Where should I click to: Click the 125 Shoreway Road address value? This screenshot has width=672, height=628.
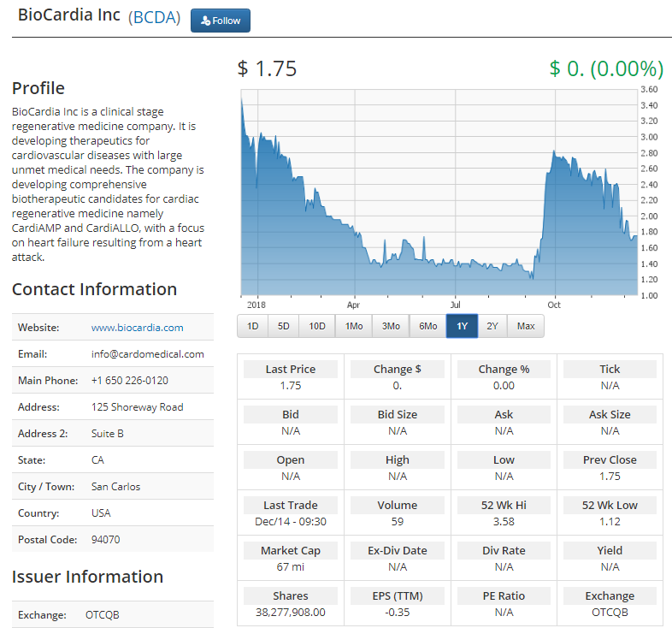137,407
